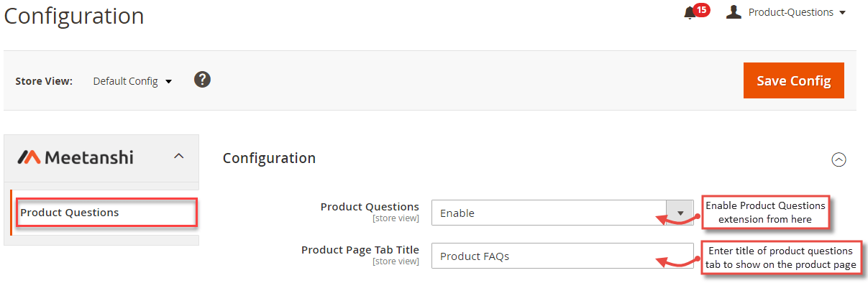This screenshot has width=868, height=283.
Task: Click the Save Config button
Action: tap(794, 80)
